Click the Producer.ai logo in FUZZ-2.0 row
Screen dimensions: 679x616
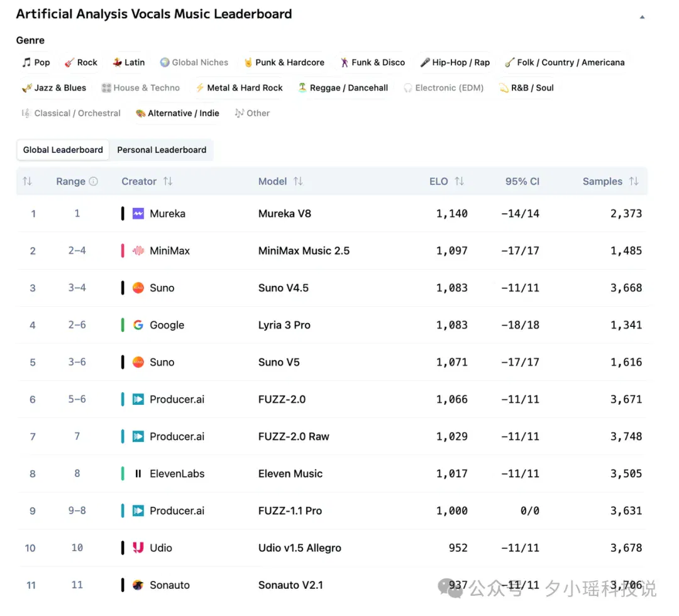138,399
